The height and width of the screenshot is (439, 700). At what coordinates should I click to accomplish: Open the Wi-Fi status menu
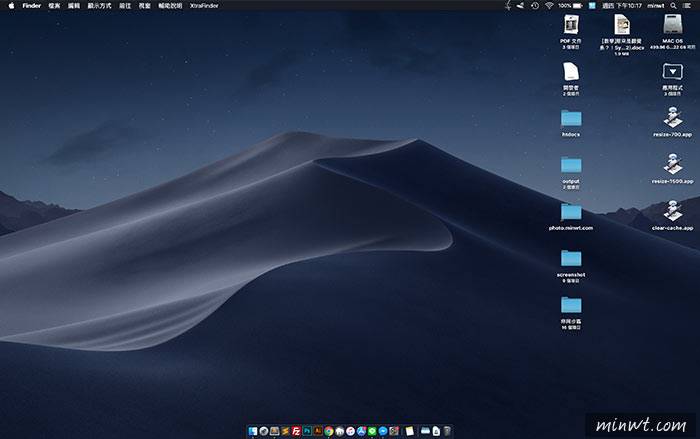[x=549, y=5]
